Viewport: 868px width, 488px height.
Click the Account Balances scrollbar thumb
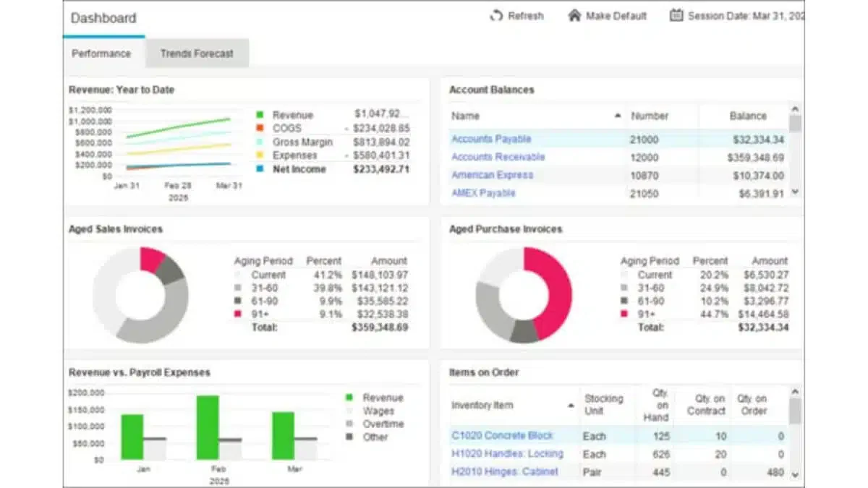[796, 124]
